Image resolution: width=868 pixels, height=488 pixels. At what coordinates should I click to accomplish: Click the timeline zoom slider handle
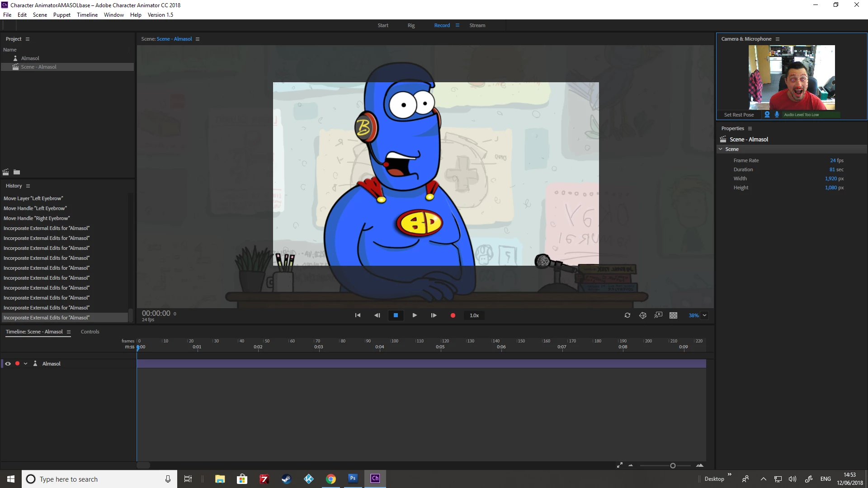(x=673, y=466)
